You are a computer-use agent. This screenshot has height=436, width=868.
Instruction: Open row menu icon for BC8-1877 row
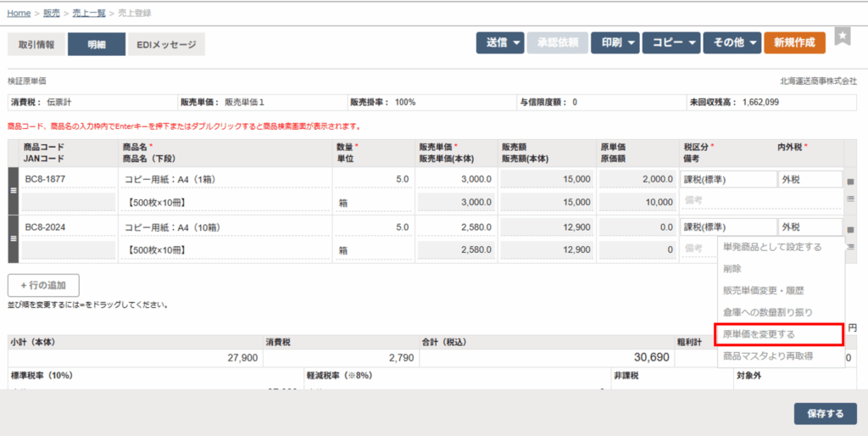(x=850, y=198)
